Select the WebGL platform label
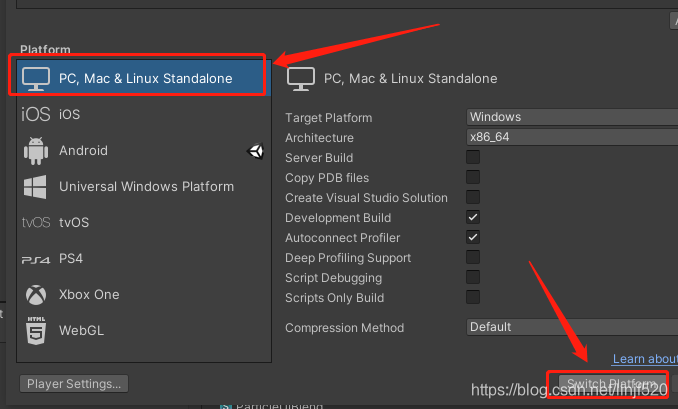 click(81, 330)
